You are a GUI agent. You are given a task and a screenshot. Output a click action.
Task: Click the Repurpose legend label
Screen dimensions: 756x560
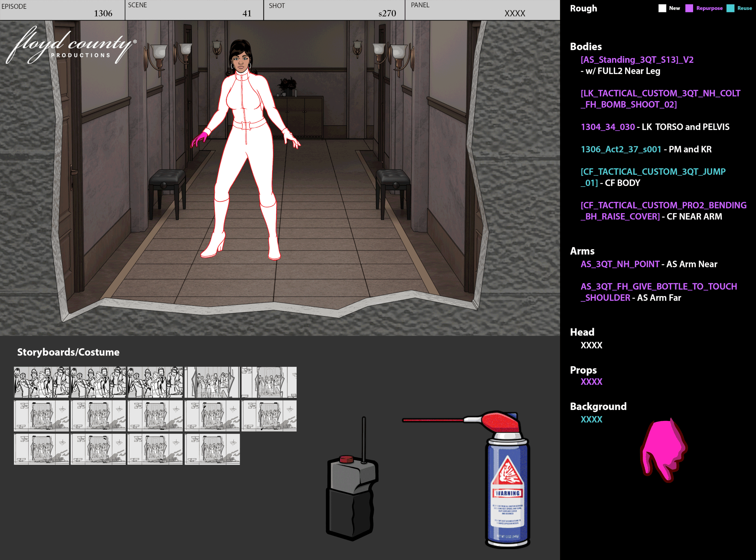point(709,8)
